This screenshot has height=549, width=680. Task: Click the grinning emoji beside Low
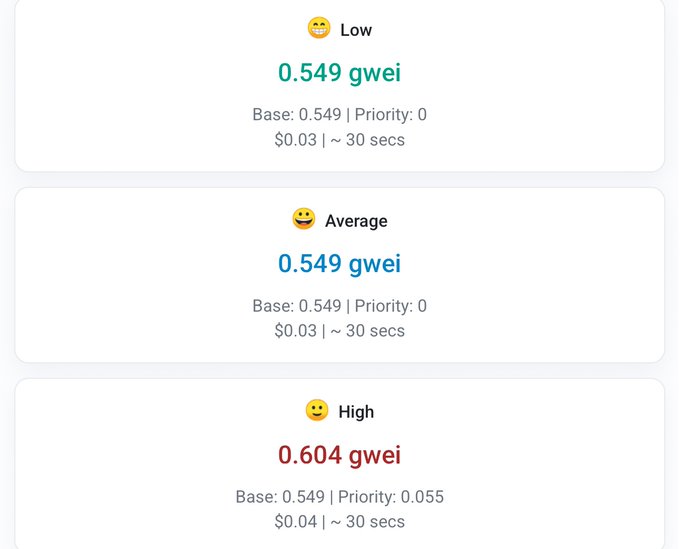point(318,29)
